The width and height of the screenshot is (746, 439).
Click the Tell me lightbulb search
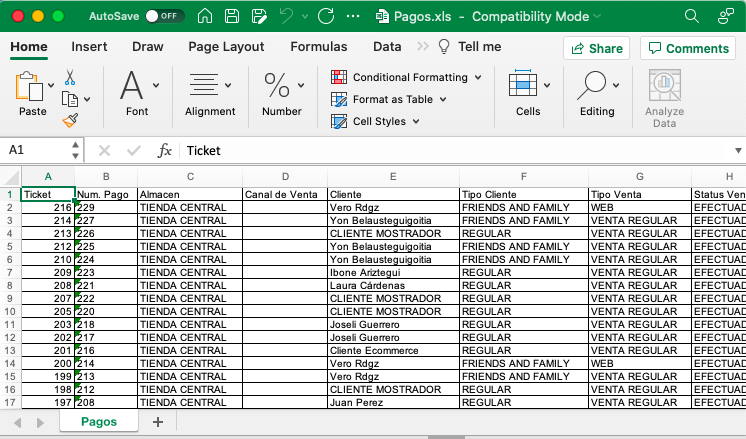tap(470, 47)
